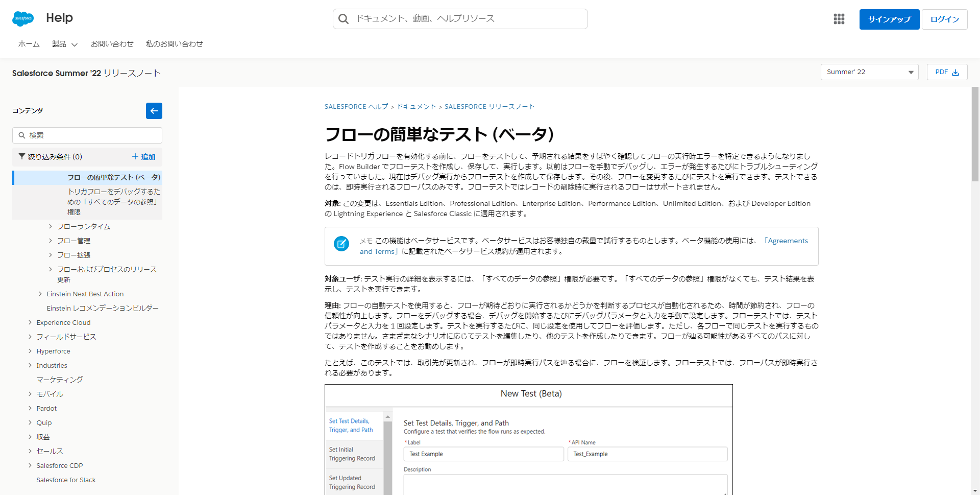Open the app launcher grid icon

click(839, 19)
